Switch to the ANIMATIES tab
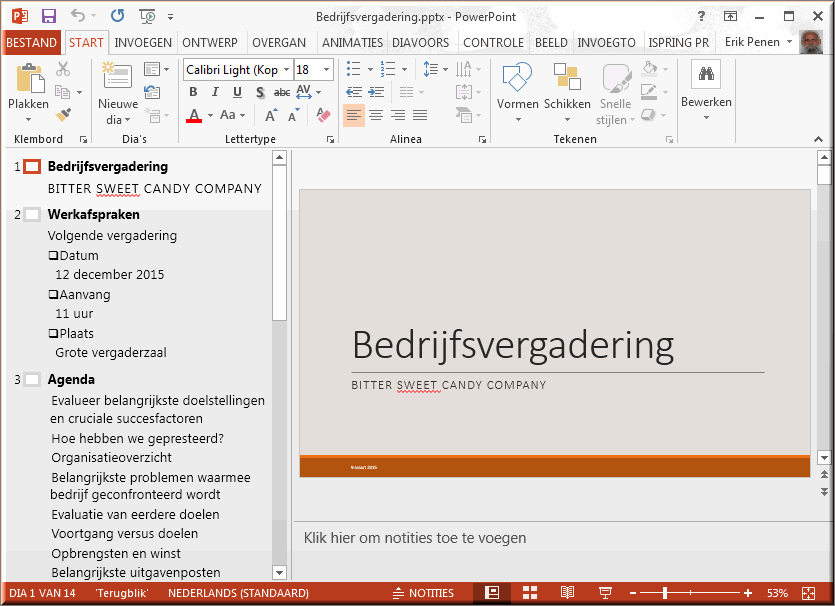Screen dimensions: 835x606 (352, 43)
